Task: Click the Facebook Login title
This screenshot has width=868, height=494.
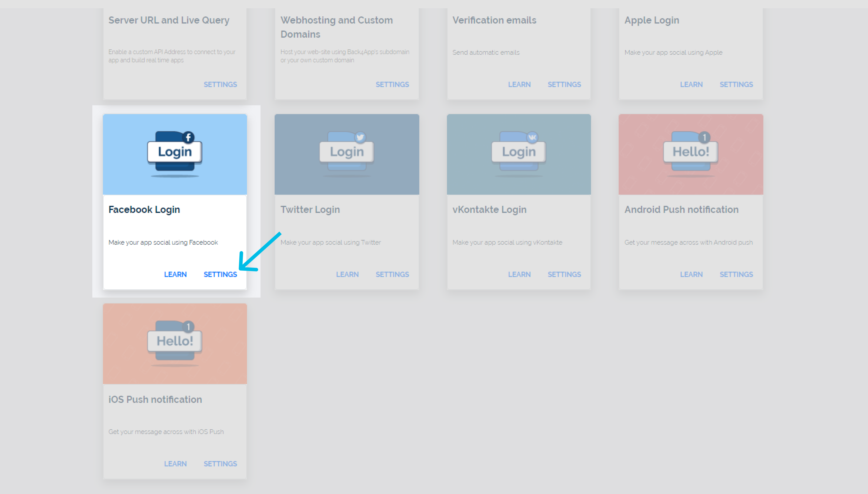Action: point(144,210)
